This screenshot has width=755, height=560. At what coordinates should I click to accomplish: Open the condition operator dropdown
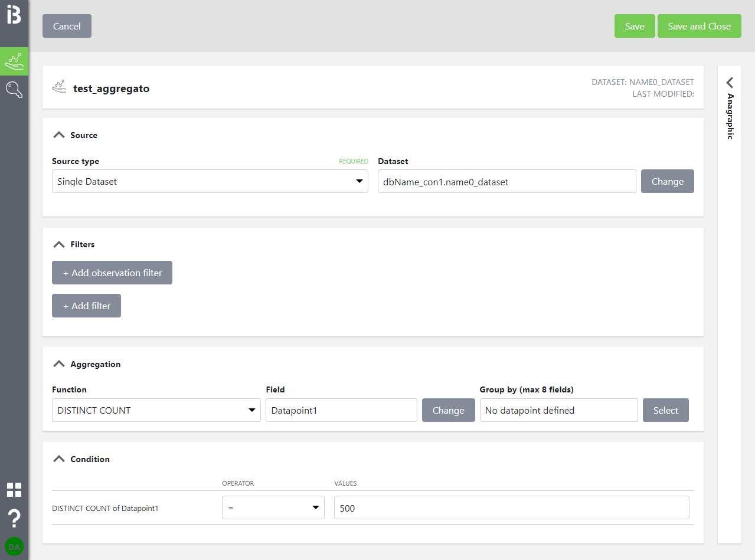pyautogui.click(x=273, y=508)
